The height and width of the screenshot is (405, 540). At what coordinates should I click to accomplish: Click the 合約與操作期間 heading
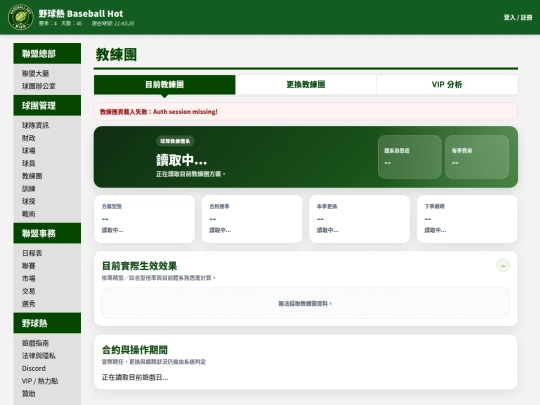[135, 350]
